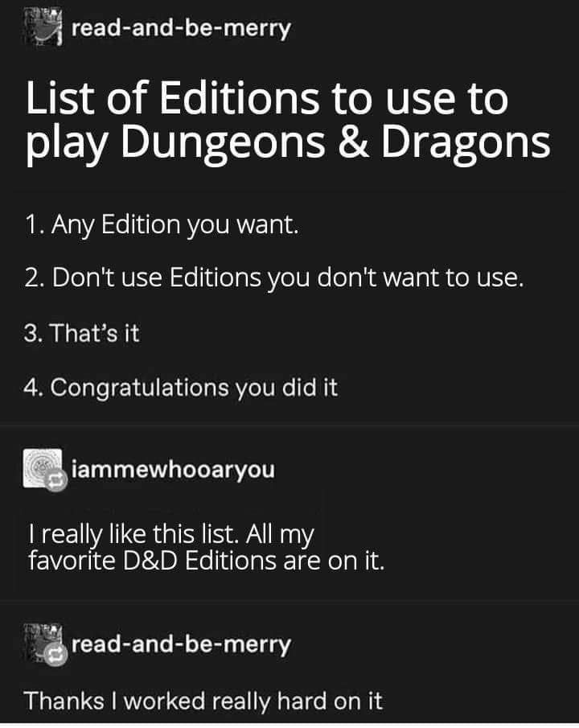This screenshot has width=579, height=728.
Task: Click the divider line above the final reblog
Action: (289, 600)
